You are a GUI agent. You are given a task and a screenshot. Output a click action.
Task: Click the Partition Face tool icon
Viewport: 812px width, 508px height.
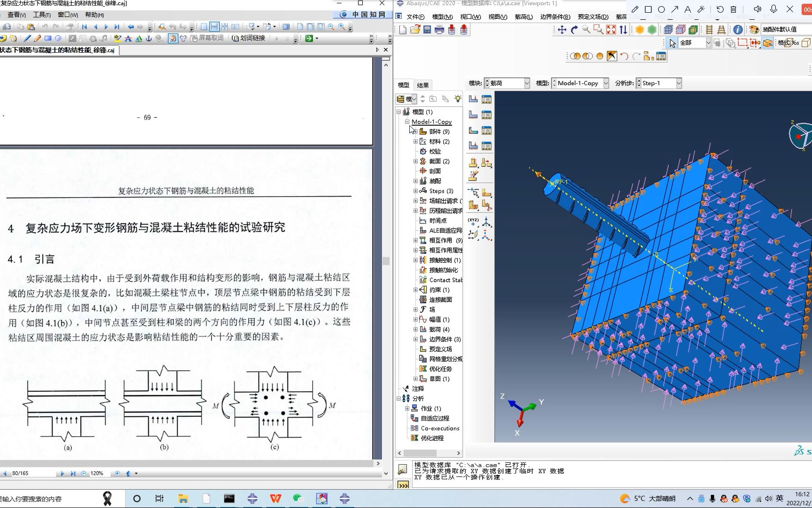pos(487,192)
